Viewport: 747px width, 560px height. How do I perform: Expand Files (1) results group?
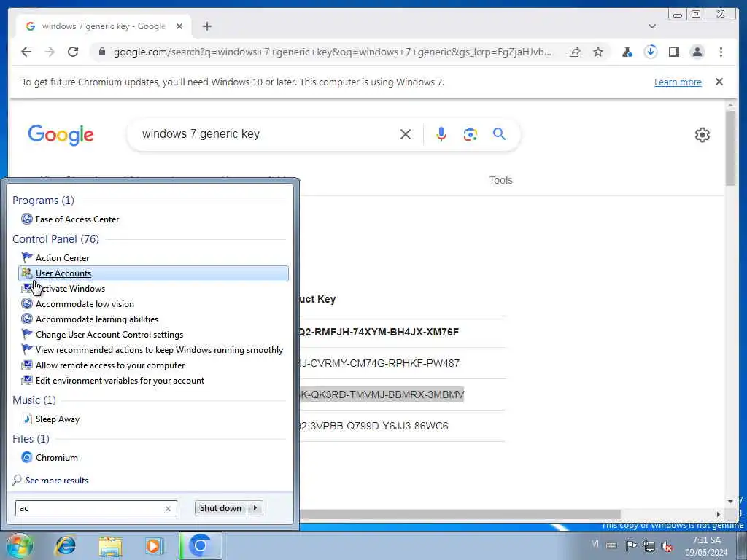[x=31, y=438]
